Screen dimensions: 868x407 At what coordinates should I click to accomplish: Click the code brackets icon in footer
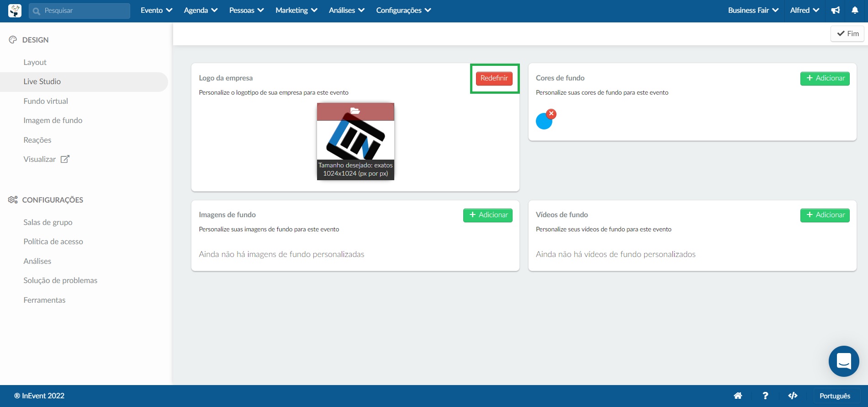pos(793,396)
